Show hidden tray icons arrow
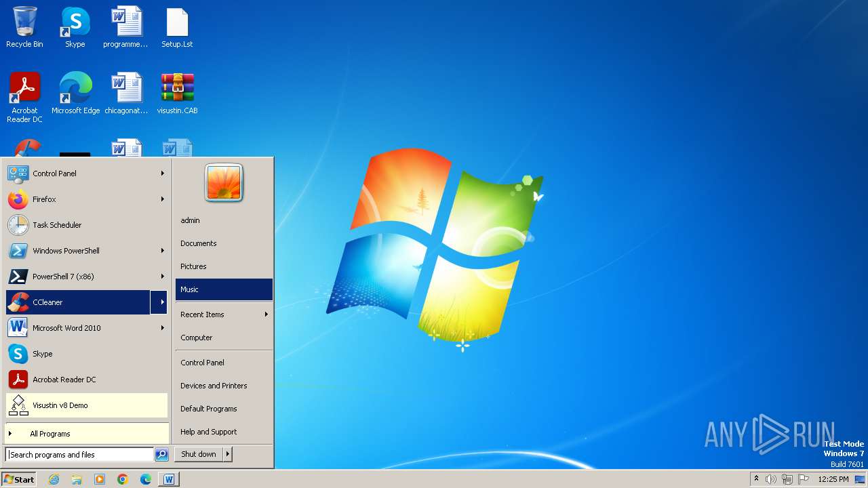Viewport: 868px width, 488px height. coord(756,479)
